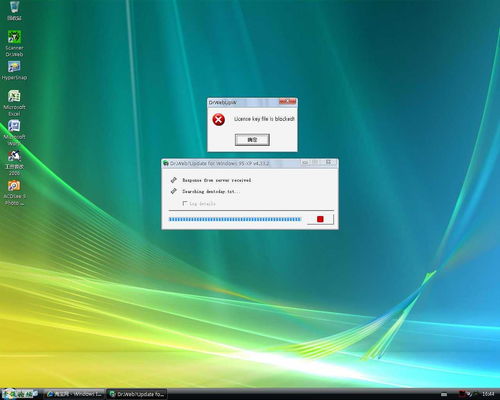Click the red Dr.Web tray icon

[x=462, y=394]
